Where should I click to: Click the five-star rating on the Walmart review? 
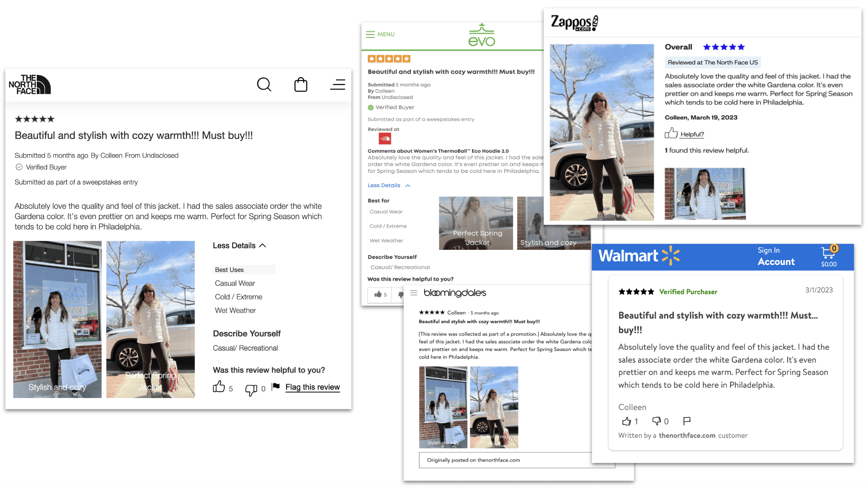coord(635,291)
